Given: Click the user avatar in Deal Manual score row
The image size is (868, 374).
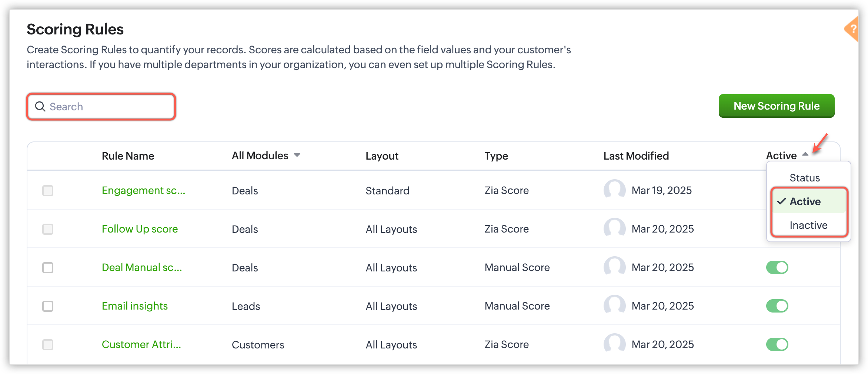Looking at the screenshot, I should click(x=614, y=267).
